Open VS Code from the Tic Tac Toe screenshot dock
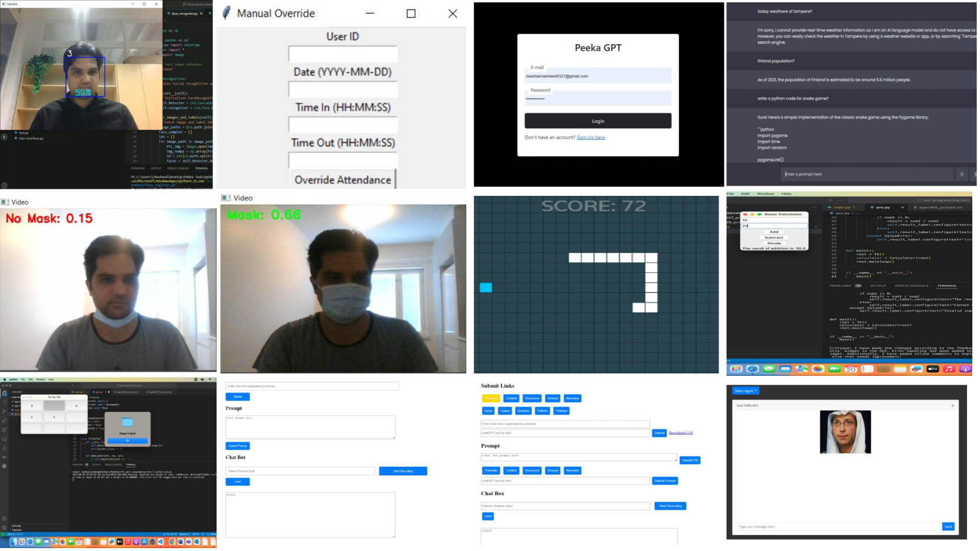The width and height of the screenshot is (980, 551). pyautogui.click(x=160, y=542)
